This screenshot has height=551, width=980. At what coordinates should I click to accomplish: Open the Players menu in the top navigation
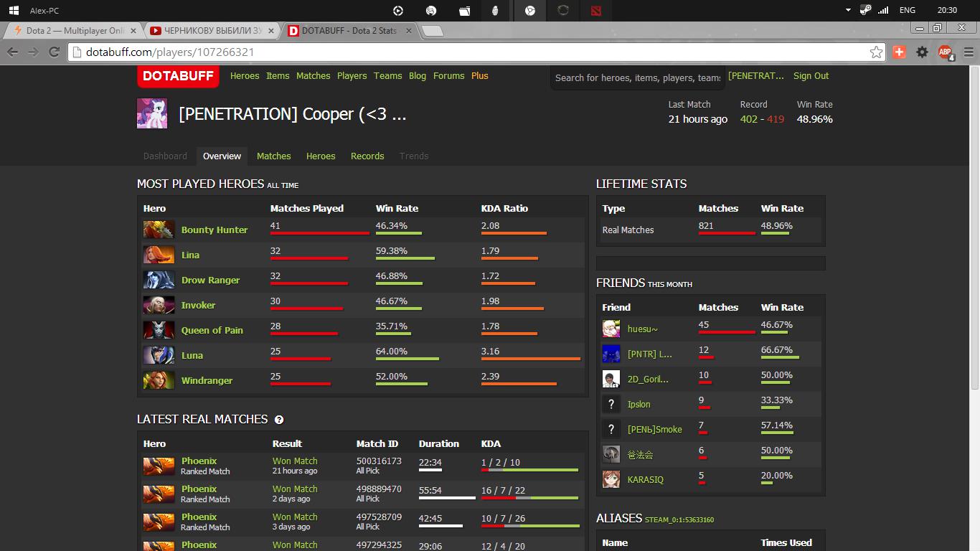click(352, 75)
